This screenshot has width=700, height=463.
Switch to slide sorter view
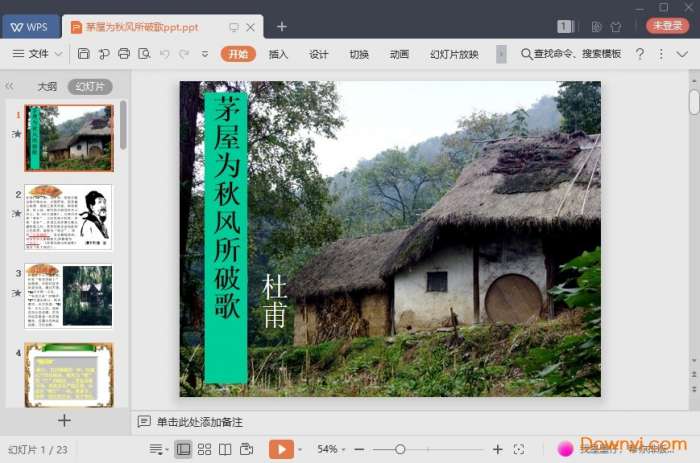point(204,450)
